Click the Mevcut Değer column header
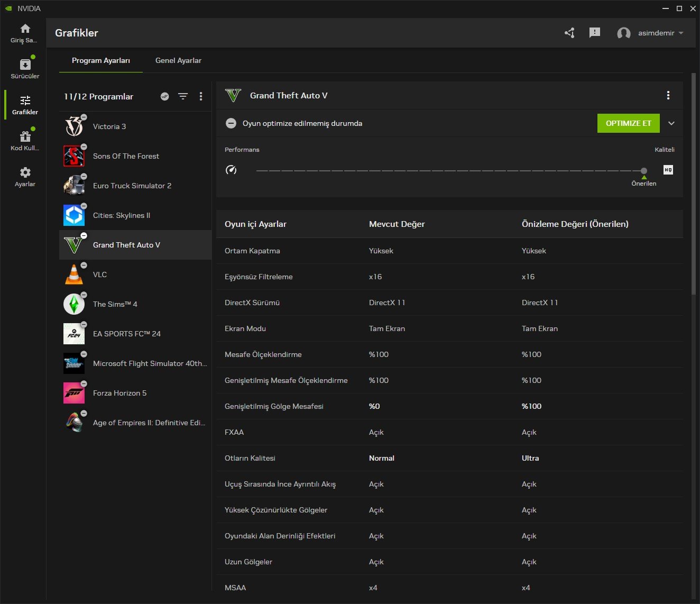Viewport: 700px width, 604px height. click(397, 224)
